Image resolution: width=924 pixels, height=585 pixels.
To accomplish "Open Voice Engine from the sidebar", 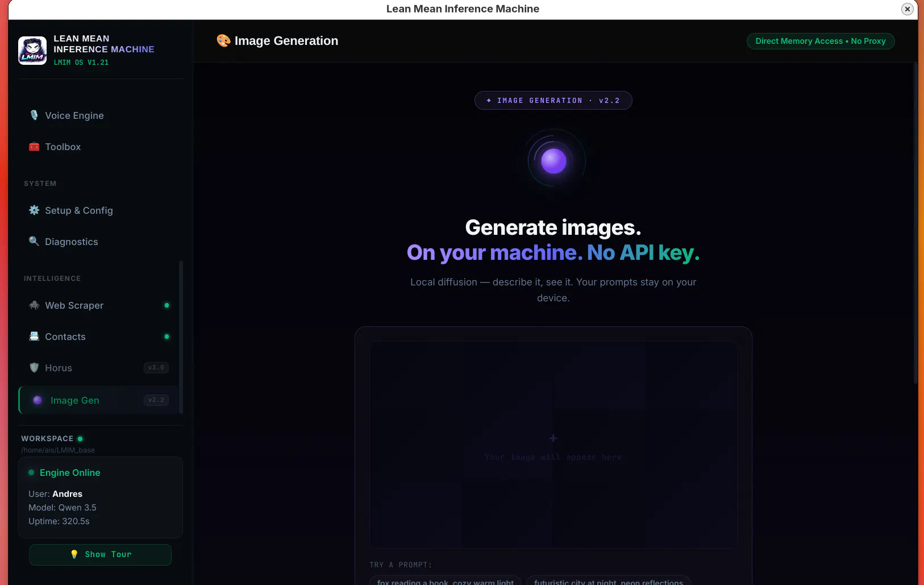I will click(x=99, y=115).
